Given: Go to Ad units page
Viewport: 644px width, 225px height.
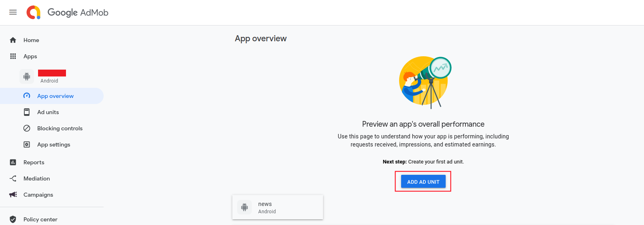Looking at the screenshot, I should tap(48, 112).
